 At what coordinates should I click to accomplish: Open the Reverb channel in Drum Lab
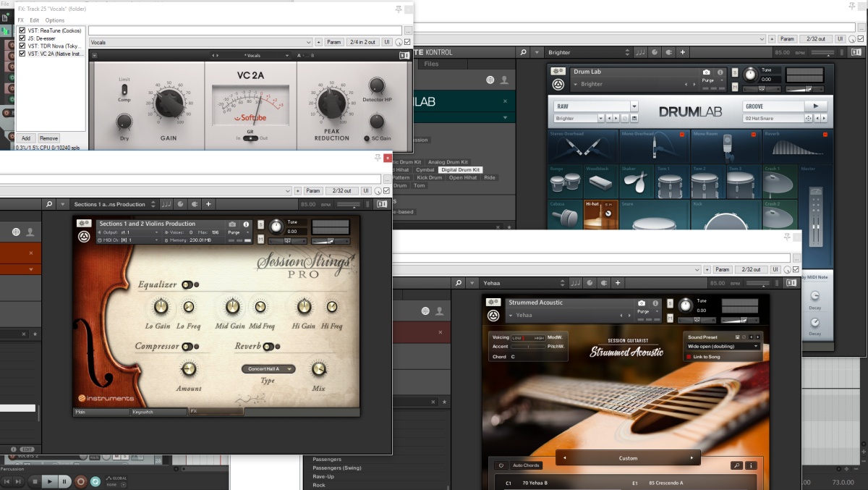tap(798, 146)
